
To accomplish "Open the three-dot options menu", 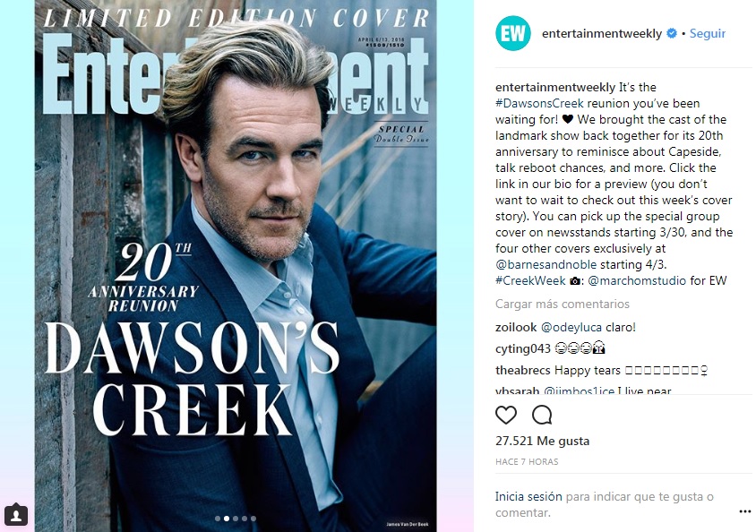I will [745, 511].
